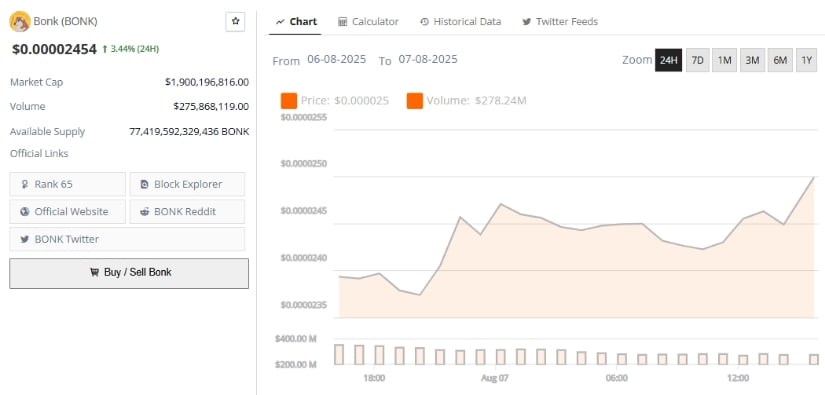
Task: Open the Twitter Feeds tab
Action: pos(560,22)
